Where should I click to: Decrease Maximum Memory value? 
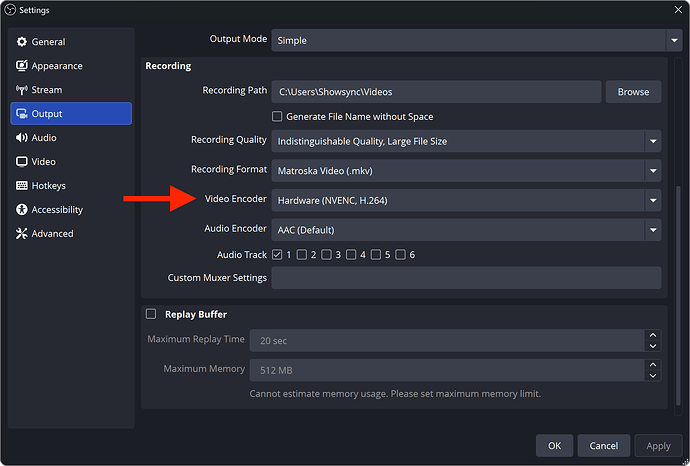653,375
